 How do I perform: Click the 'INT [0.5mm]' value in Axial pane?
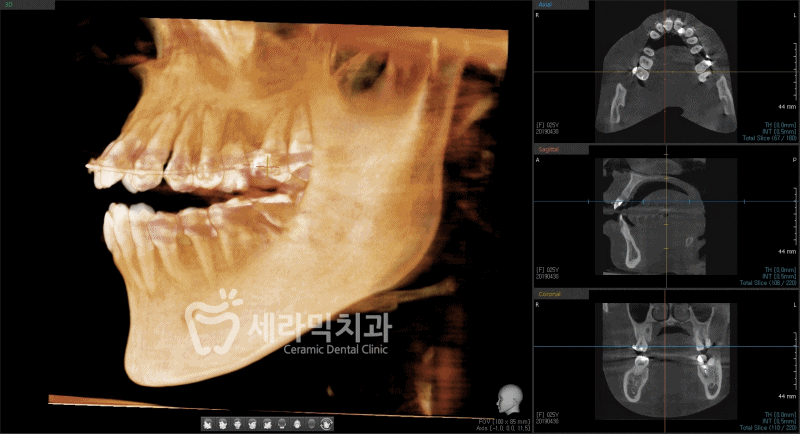tap(779, 132)
